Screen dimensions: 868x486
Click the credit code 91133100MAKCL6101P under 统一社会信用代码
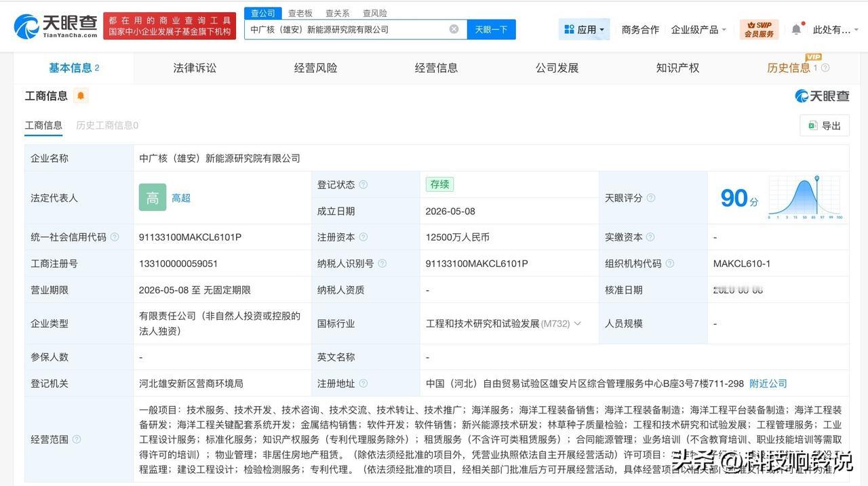tap(190, 237)
